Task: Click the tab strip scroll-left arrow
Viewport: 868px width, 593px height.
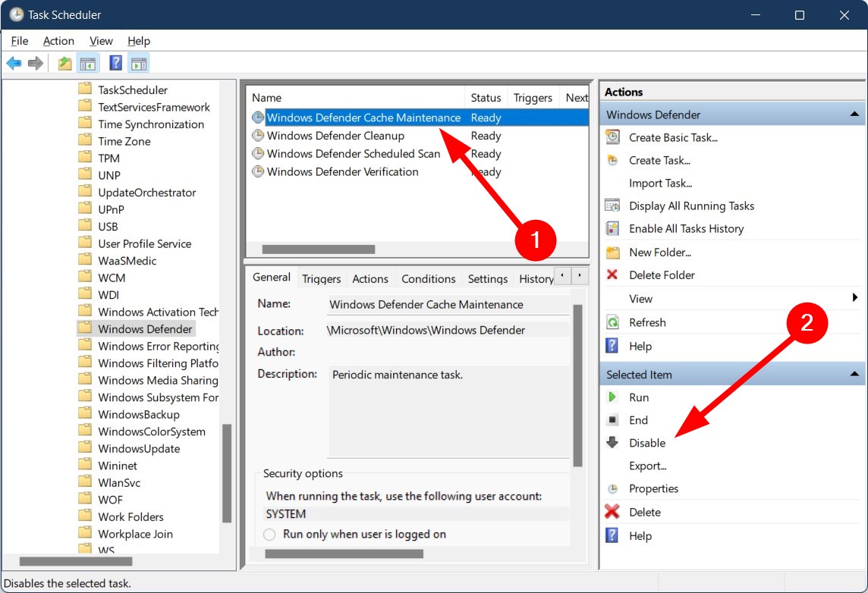Action: [562, 275]
